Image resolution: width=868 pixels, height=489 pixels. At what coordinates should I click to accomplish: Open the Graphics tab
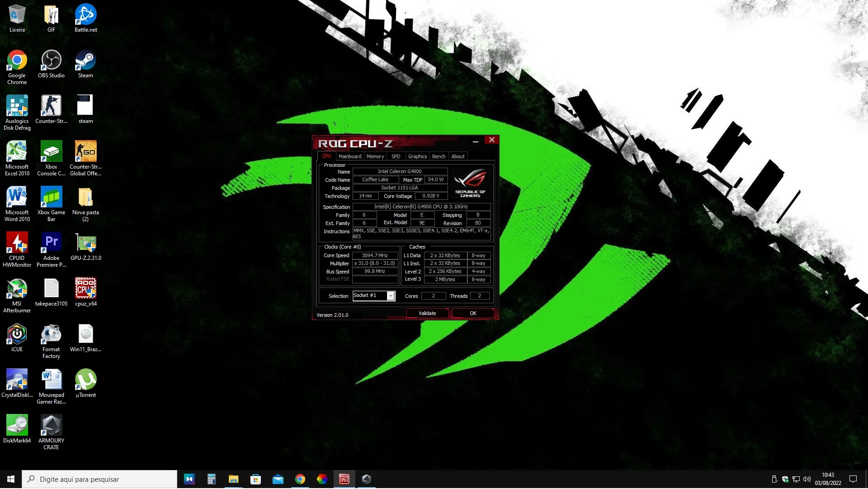pos(417,156)
